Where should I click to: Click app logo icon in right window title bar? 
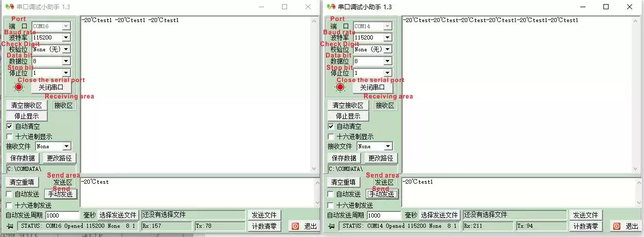coord(331,7)
